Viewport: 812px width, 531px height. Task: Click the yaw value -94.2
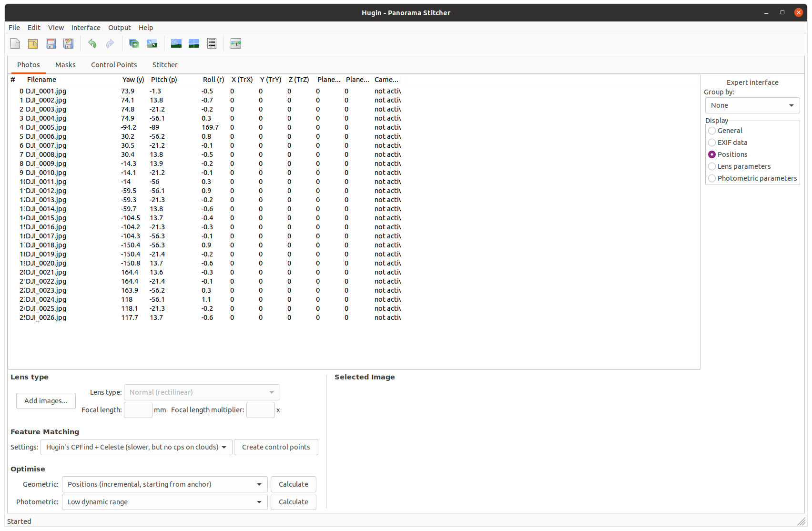tap(129, 127)
